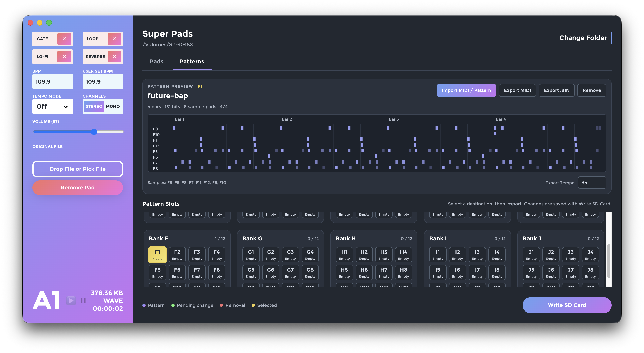Select pattern slot H6
Image resolution: width=644 pixels, height=353 pixels.
[364, 272]
